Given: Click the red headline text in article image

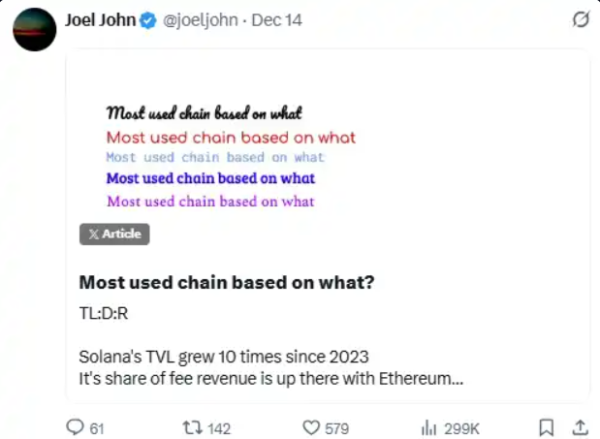Looking at the screenshot, I should point(230,138).
